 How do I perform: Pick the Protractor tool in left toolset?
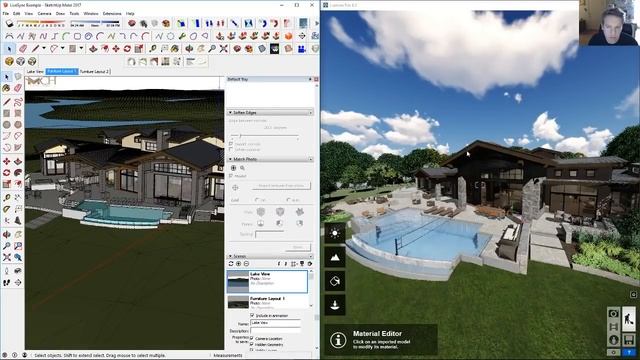click(x=7, y=209)
